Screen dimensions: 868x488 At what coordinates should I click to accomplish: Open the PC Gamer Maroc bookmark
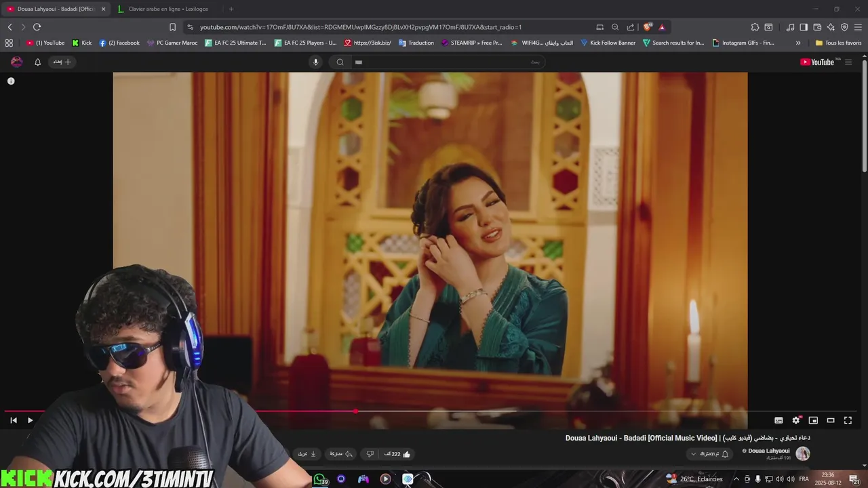coord(172,43)
